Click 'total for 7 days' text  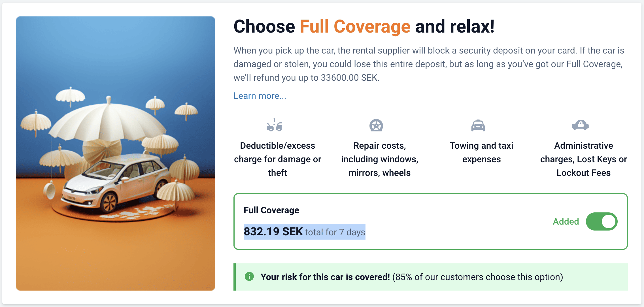coord(335,232)
